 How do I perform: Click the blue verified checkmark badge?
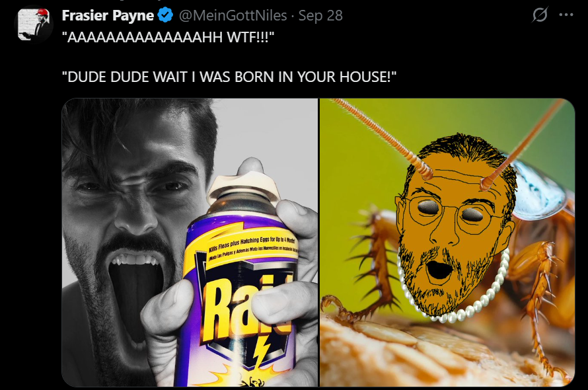(165, 15)
